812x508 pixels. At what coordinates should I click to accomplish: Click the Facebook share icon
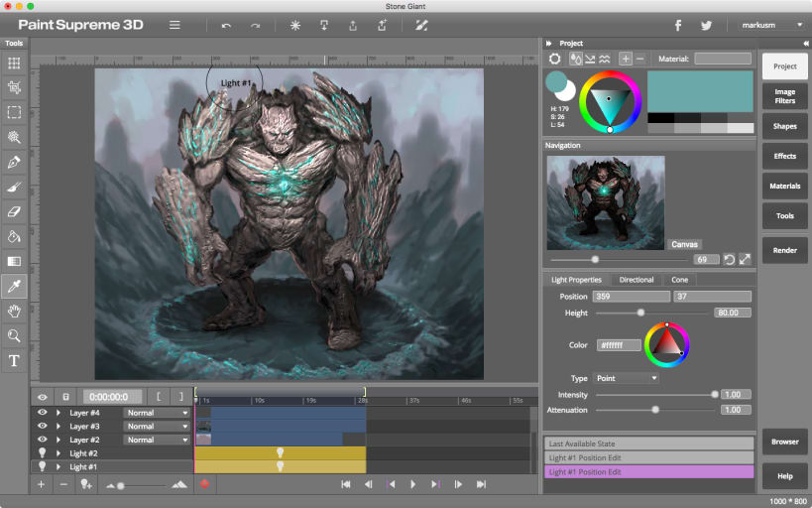(x=678, y=25)
